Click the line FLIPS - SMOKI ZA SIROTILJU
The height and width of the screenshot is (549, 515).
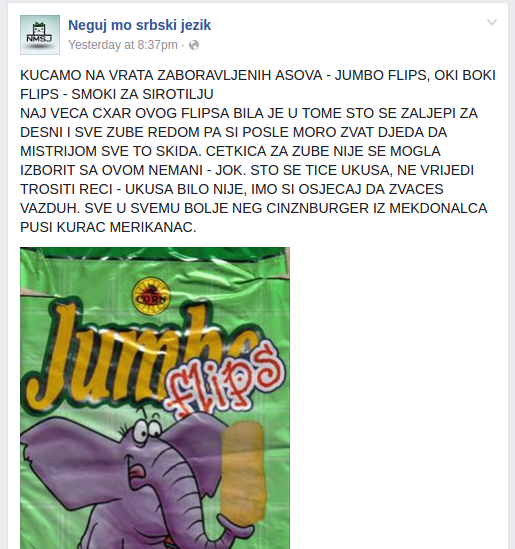pos(117,94)
